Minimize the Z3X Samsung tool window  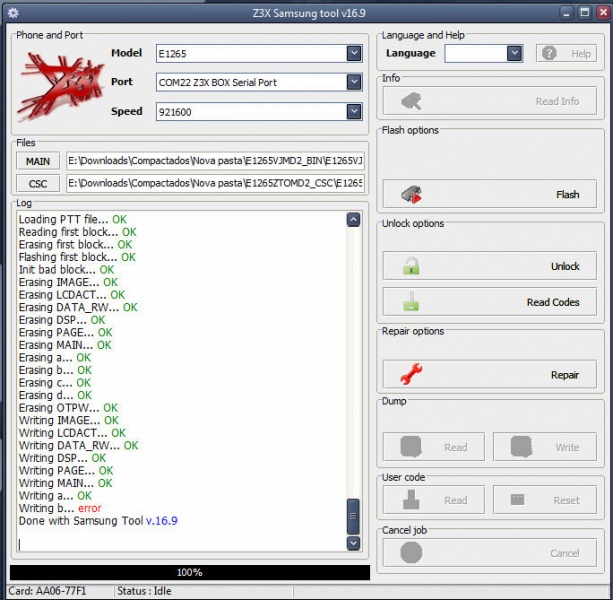pos(566,13)
